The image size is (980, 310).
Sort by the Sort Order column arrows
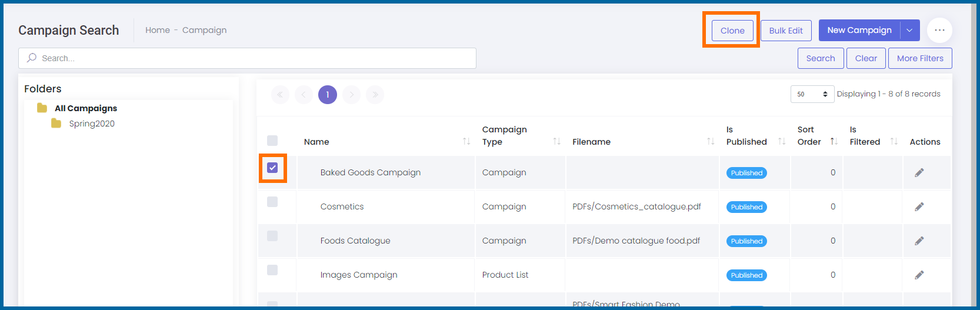pos(834,141)
